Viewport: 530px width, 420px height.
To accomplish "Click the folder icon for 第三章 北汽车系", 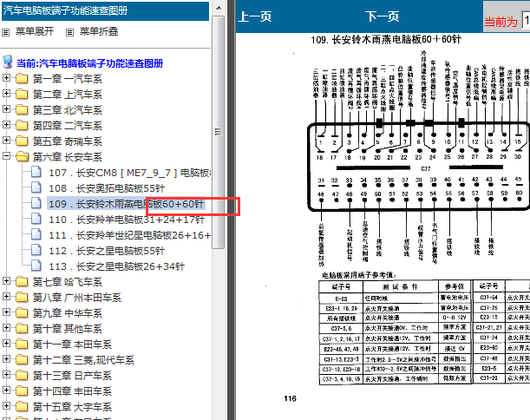I will point(22,110).
